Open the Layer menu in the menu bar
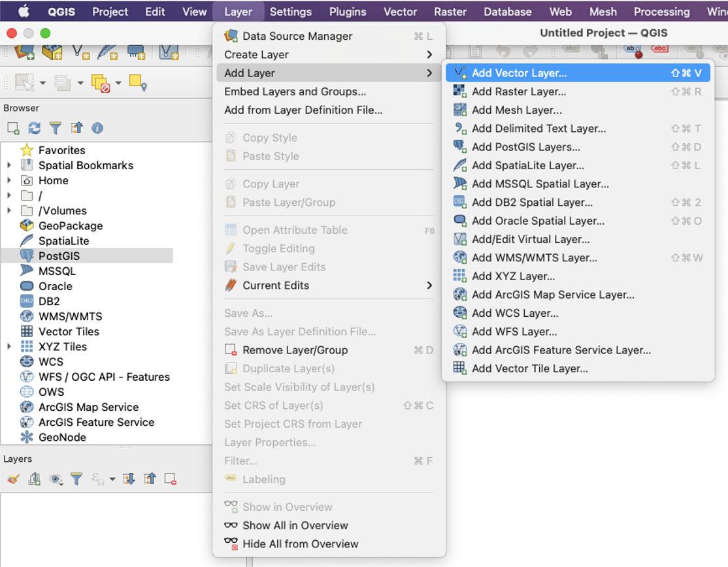 click(x=238, y=11)
